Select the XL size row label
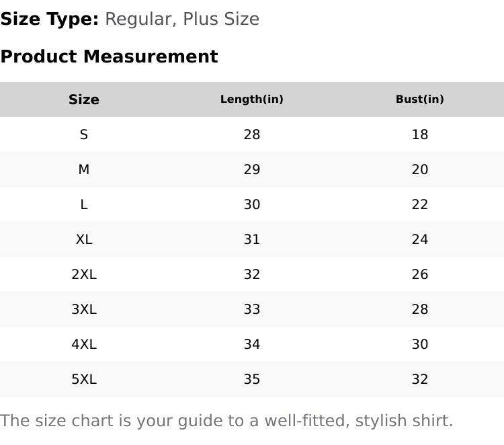Image resolution: width=504 pixels, height=445 pixels. (84, 239)
